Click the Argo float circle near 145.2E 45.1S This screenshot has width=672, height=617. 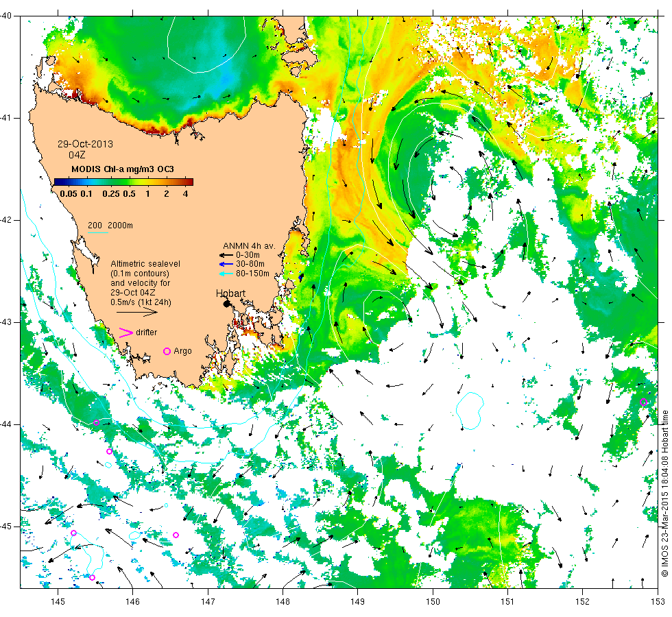74,533
